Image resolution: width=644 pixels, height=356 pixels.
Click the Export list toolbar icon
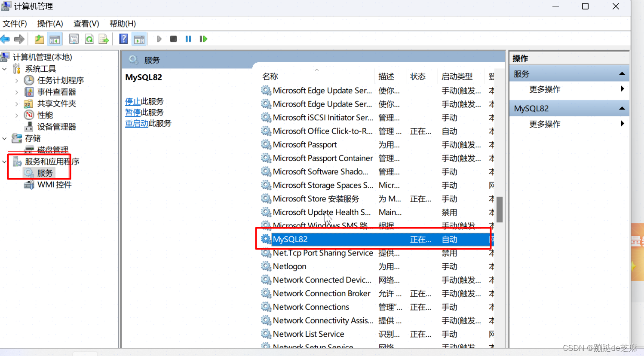pos(104,39)
